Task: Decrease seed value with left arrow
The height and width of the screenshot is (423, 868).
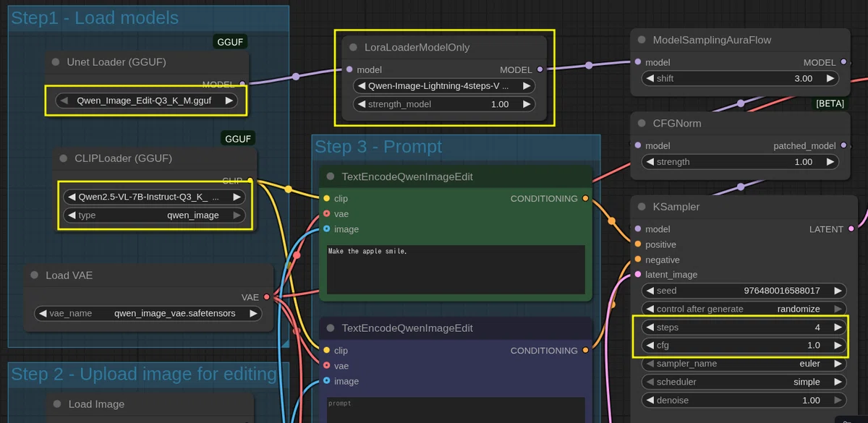Action: [x=649, y=291]
